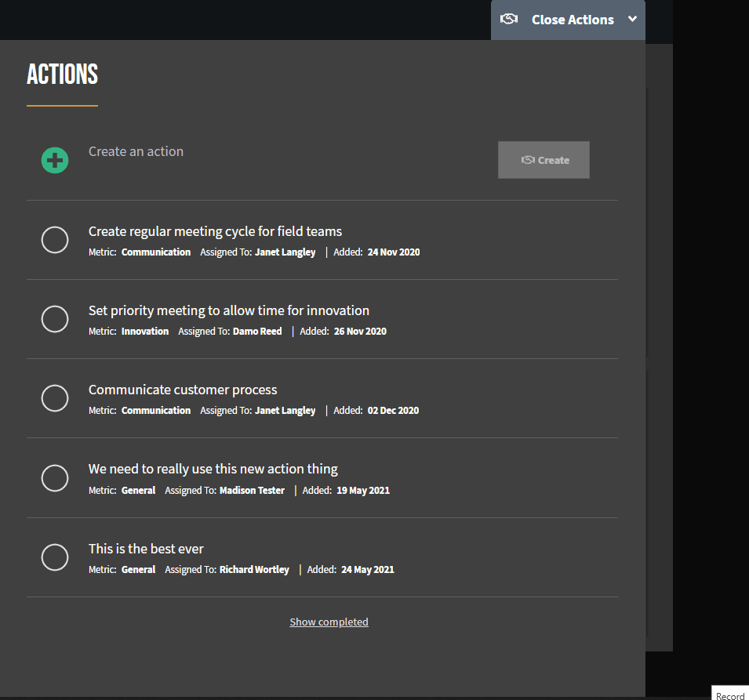Viewport: 749px width, 700px height.
Task: Collapse the panel with the Close Actions chevron
Action: (x=632, y=19)
